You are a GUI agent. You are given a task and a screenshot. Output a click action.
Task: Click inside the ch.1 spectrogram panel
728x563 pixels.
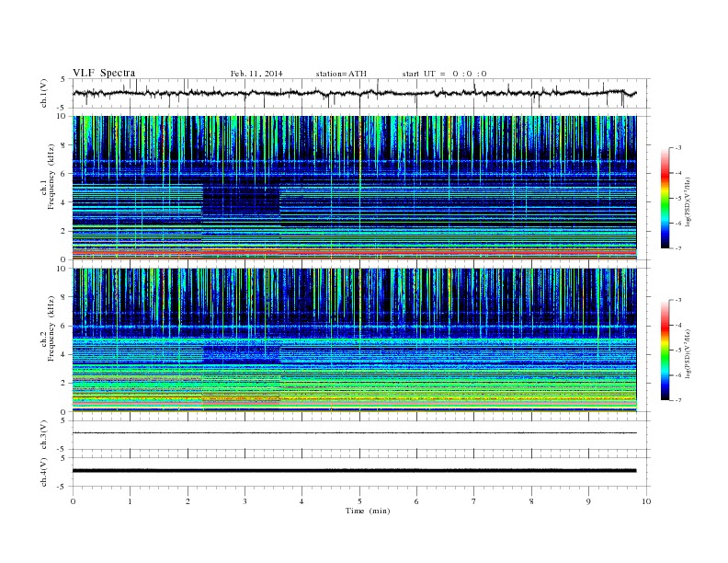pyautogui.click(x=354, y=188)
